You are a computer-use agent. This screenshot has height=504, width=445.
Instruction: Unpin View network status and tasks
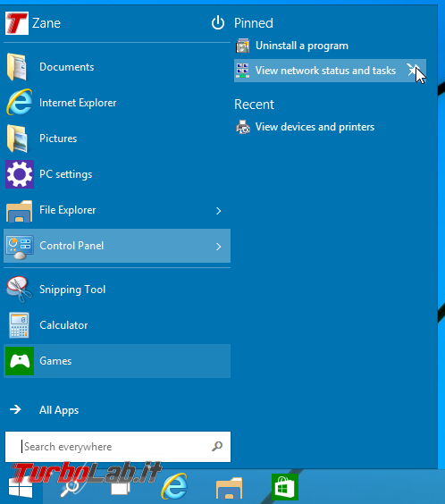[x=412, y=70]
